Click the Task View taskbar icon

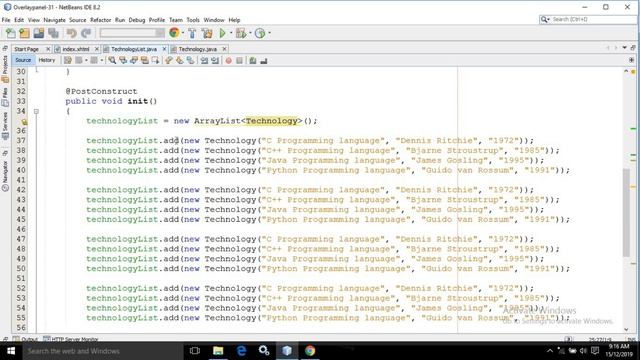coord(195,351)
